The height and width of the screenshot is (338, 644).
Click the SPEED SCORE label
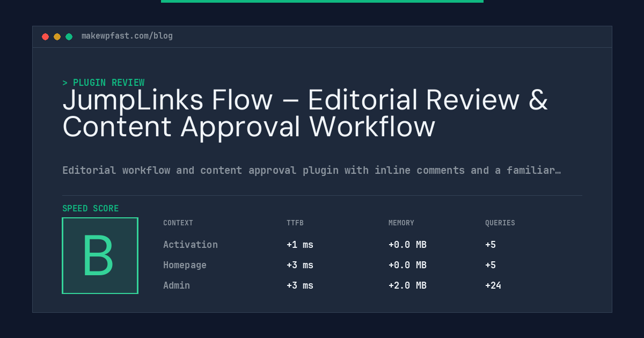[91, 209]
